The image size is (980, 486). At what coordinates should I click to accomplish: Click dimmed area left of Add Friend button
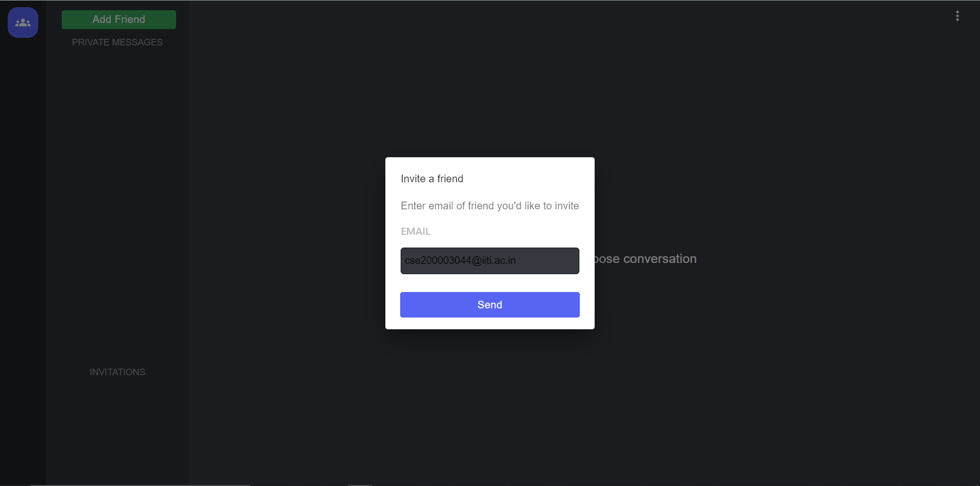coord(54,19)
